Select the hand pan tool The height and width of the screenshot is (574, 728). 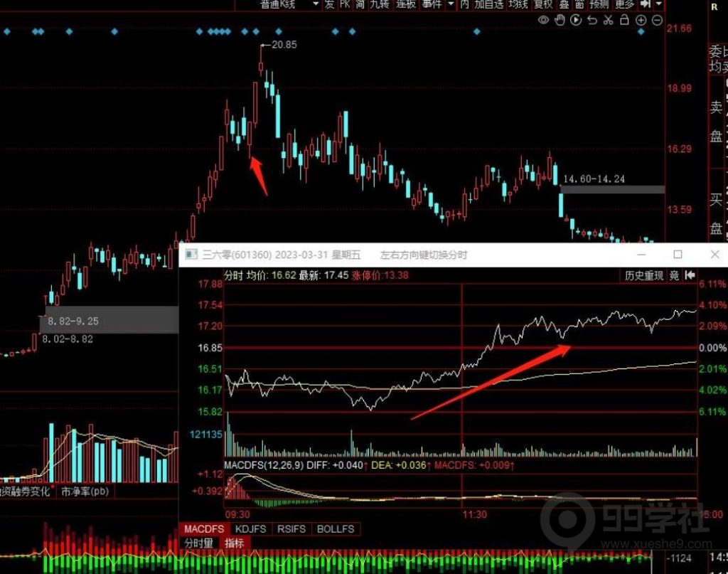click(560, 20)
